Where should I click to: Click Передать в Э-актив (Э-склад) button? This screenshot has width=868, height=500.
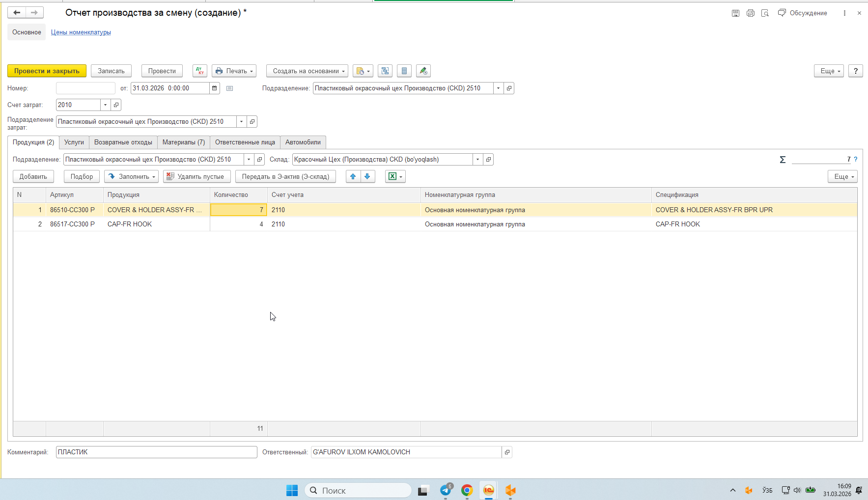[286, 177]
